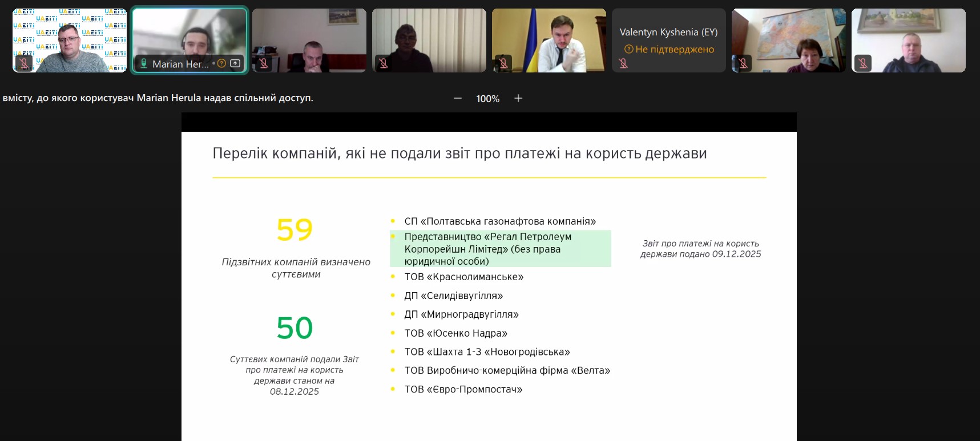Click the muted mic icon on the last participant tile
The width and height of the screenshot is (980, 441).
863,63
